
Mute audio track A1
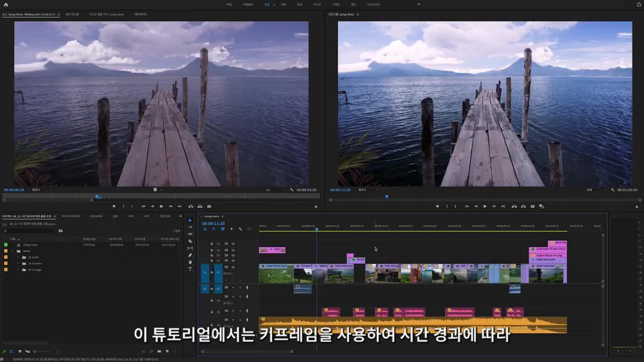point(233,288)
